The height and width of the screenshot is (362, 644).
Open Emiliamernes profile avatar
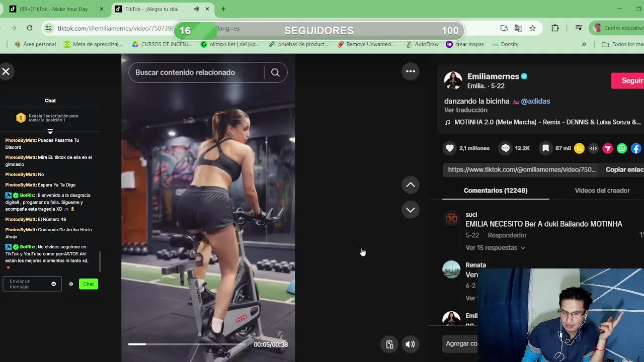pyautogui.click(x=453, y=80)
